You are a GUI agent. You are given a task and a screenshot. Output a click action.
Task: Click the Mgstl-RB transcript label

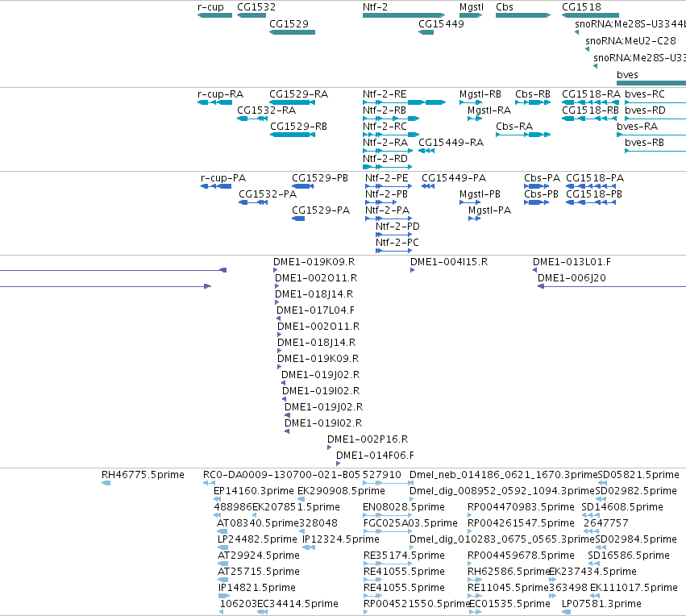pyautogui.click(x=480, y=94)
